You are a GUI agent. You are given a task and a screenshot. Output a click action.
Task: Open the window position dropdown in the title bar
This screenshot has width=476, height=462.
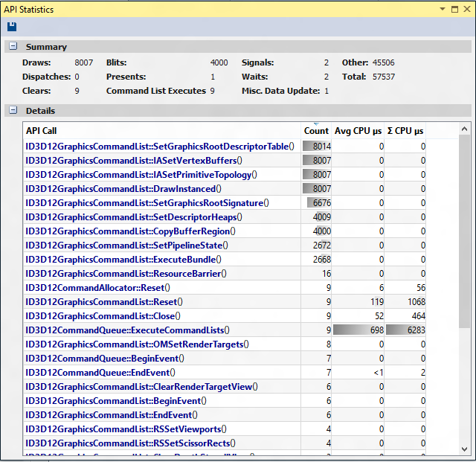coord(440,10)
